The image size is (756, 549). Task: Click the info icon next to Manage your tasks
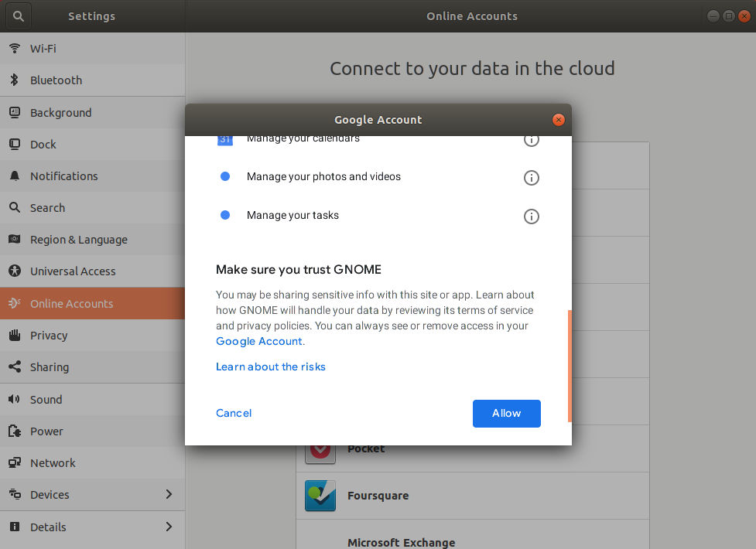(x=531, y=217)
